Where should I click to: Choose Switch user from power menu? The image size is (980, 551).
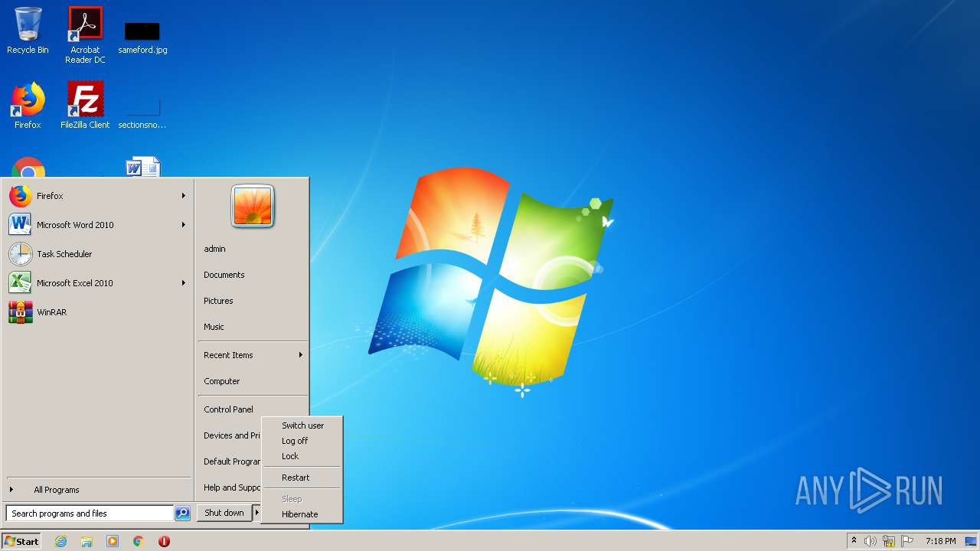tap(302, 425)
